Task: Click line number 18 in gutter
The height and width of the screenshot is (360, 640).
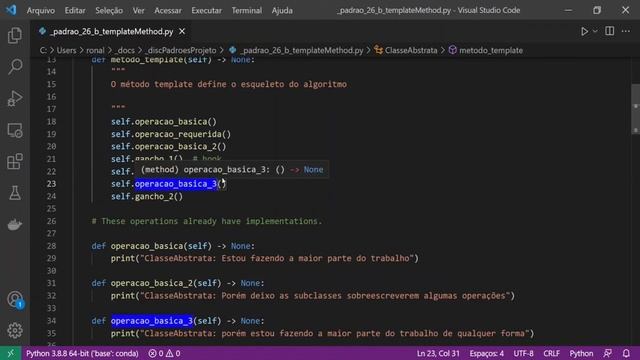Action: coord(51,121)
